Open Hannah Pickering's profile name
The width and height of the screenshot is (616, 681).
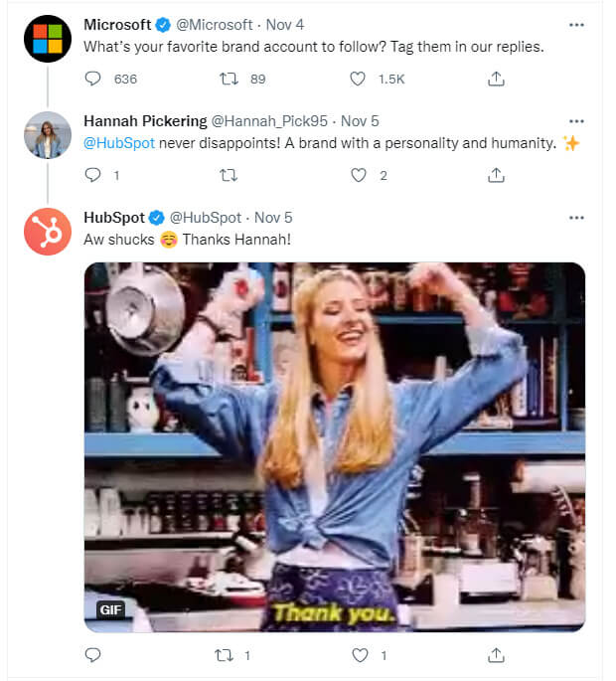(x=144, y=121)
